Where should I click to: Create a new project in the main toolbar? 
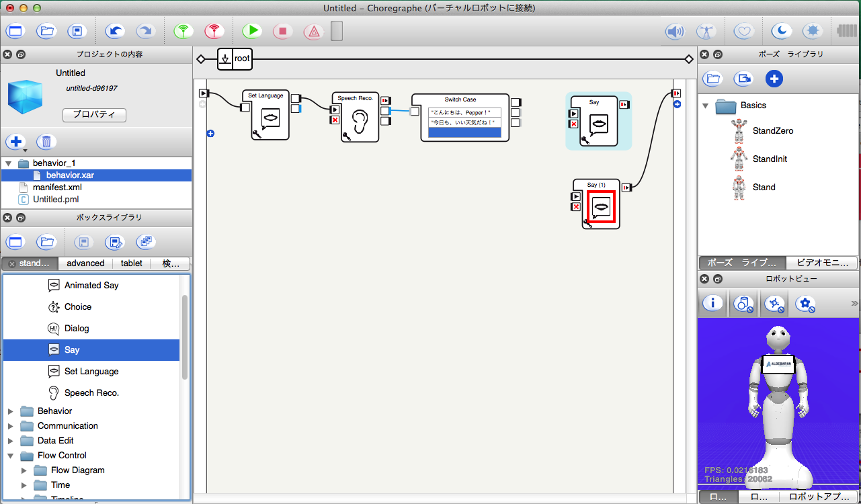coord(15,31)
